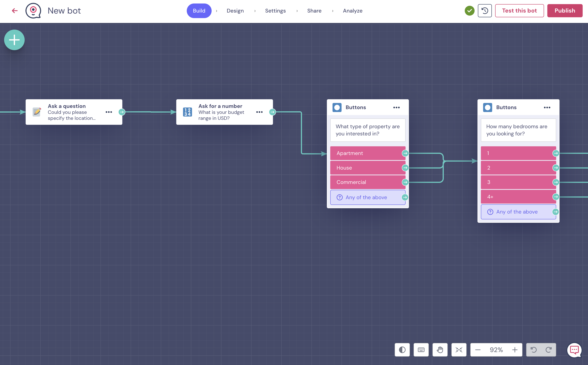Image resolution: width=588 pixels, height=365 pixels.
Task: Click the What is your budget range text
Action: click(221, 115)
